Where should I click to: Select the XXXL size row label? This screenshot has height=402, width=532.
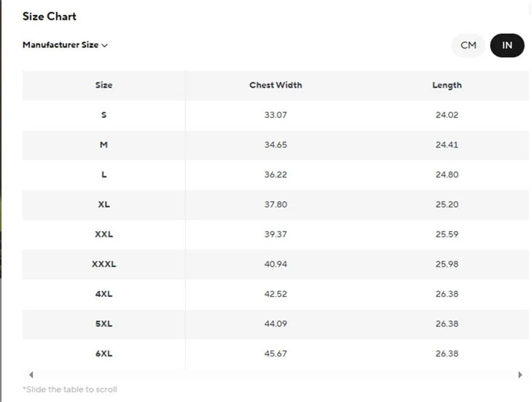[104, 264]
